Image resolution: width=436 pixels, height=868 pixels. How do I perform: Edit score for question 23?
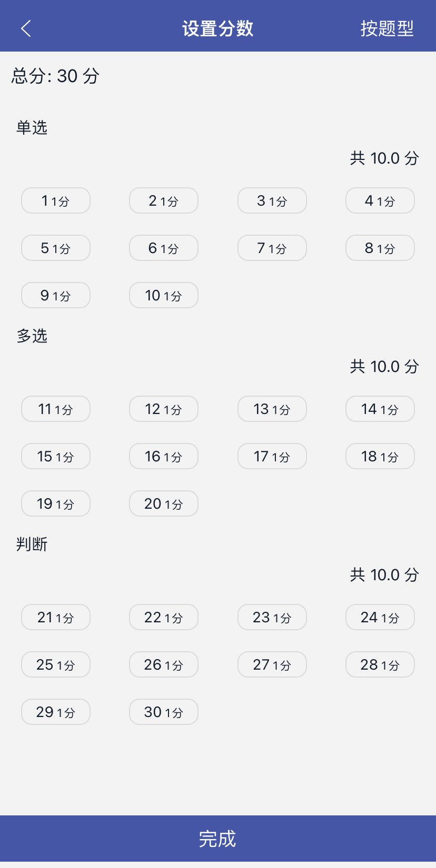(272, 617)
